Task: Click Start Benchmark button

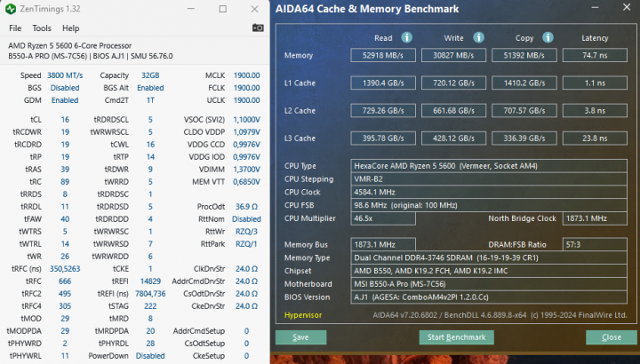Action: point(456,337)
